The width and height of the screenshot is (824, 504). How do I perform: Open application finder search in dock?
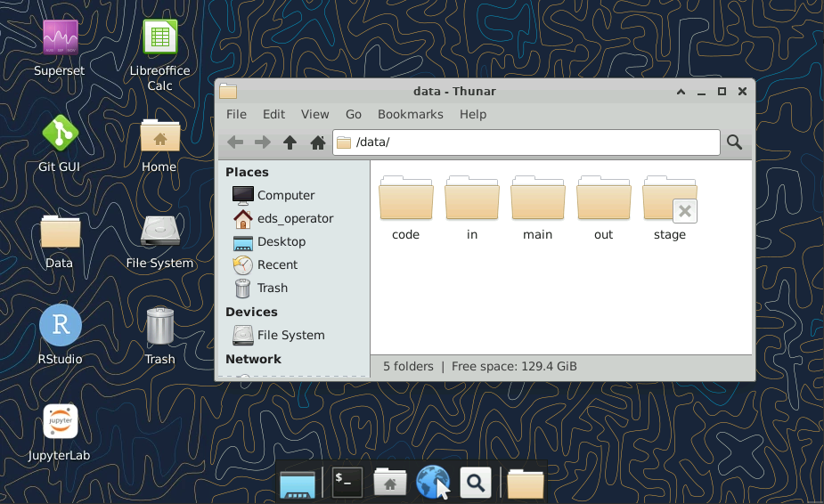point(476,482)
